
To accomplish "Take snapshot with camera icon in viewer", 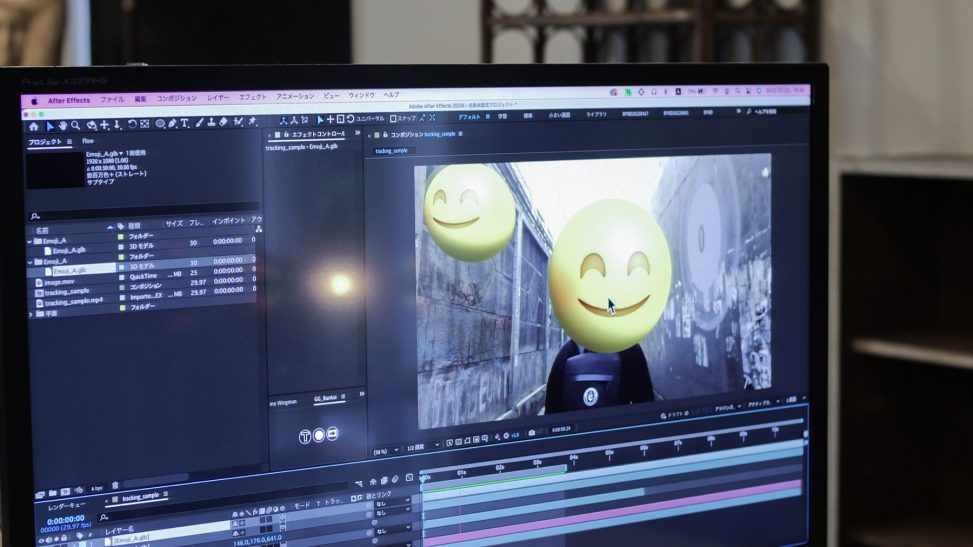I will tap(532, 433).
